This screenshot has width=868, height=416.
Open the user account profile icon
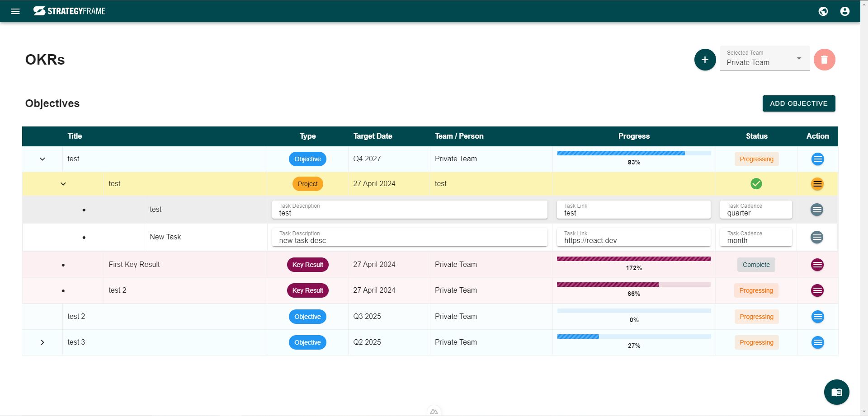[x=844, y=11]
